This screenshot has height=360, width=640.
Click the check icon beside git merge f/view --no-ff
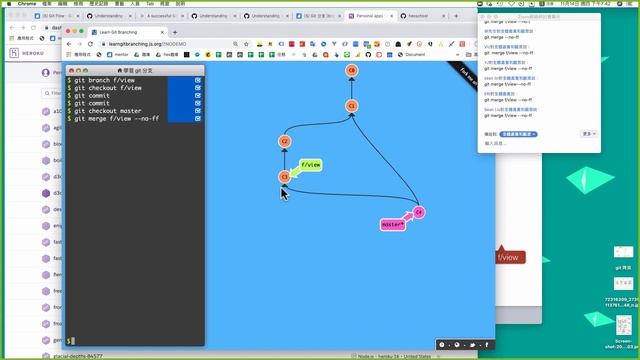(x=198, y=118)
